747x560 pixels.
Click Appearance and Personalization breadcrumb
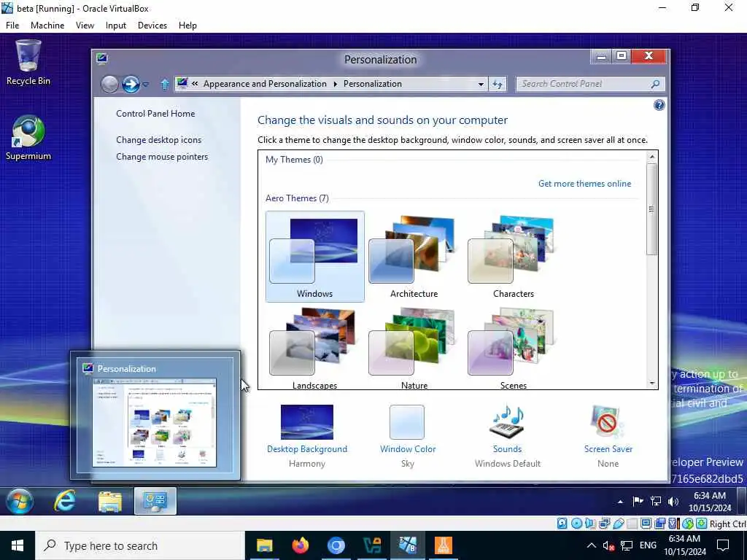click(x=265, y=84)
